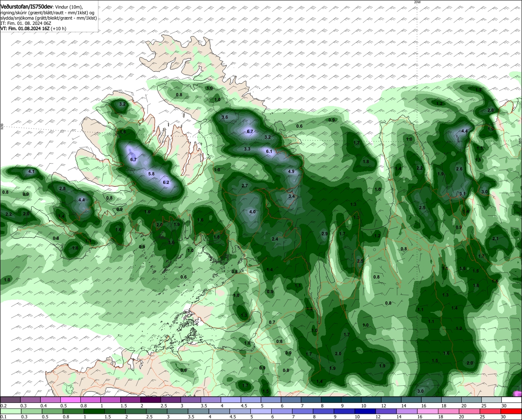The height and width of the screenshot is (420, 522).
Task: Click the 2.7 precipitation value
Action: 245,186
